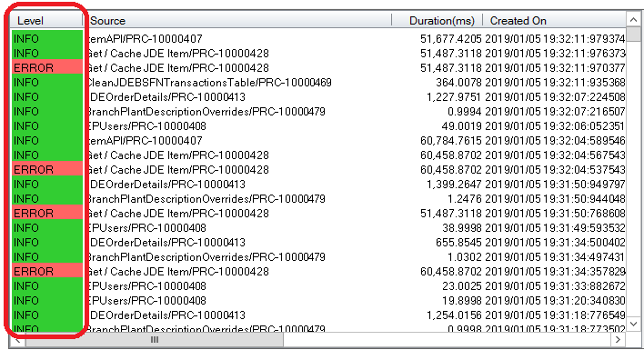The height and width of the screenshot is (350, 644).
Task: Click duration value 1,254.0156
Action: pyautogui.click(x=454, y=315)
